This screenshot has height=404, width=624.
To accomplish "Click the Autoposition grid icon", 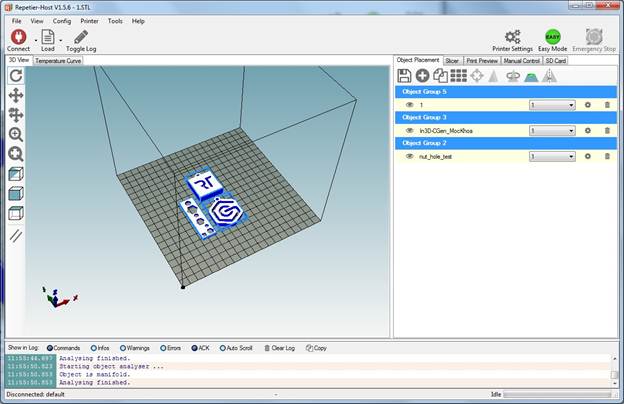I will point(457,75).
